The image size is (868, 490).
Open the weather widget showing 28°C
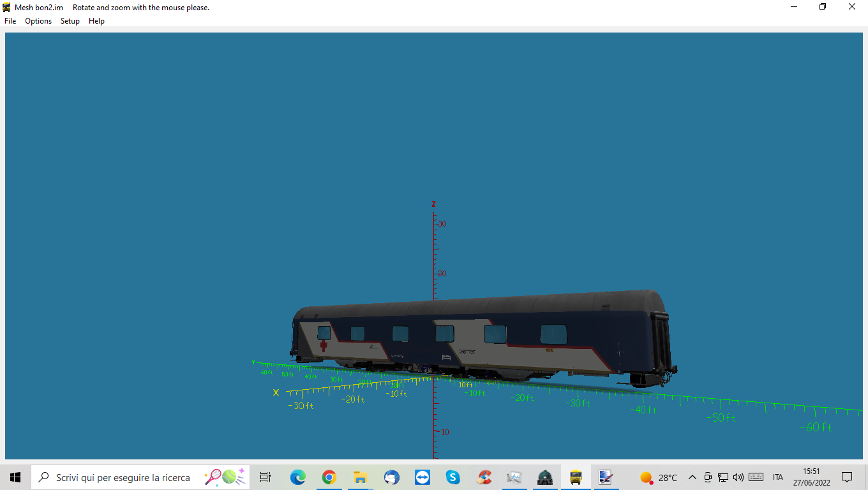(x=659, y=477)
